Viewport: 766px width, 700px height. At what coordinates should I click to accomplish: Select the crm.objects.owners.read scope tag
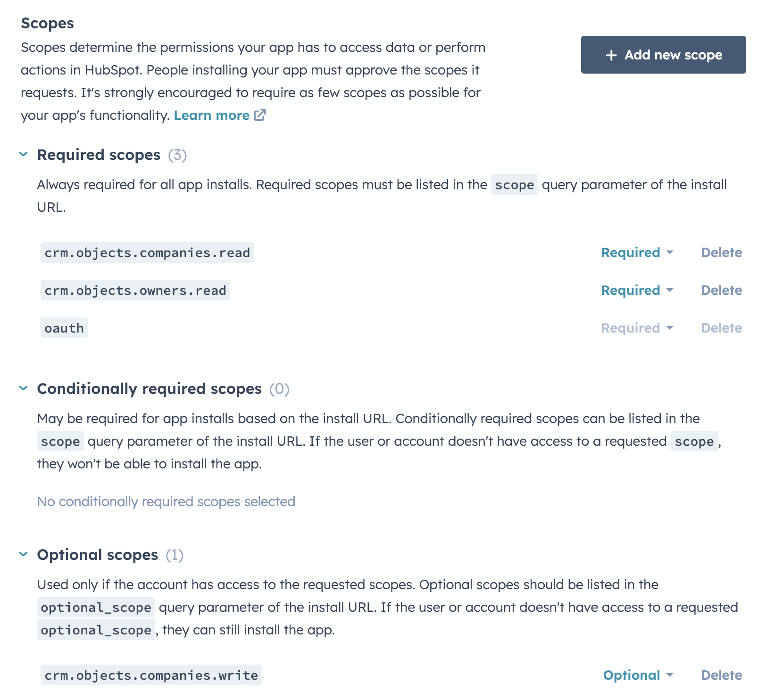135,291
